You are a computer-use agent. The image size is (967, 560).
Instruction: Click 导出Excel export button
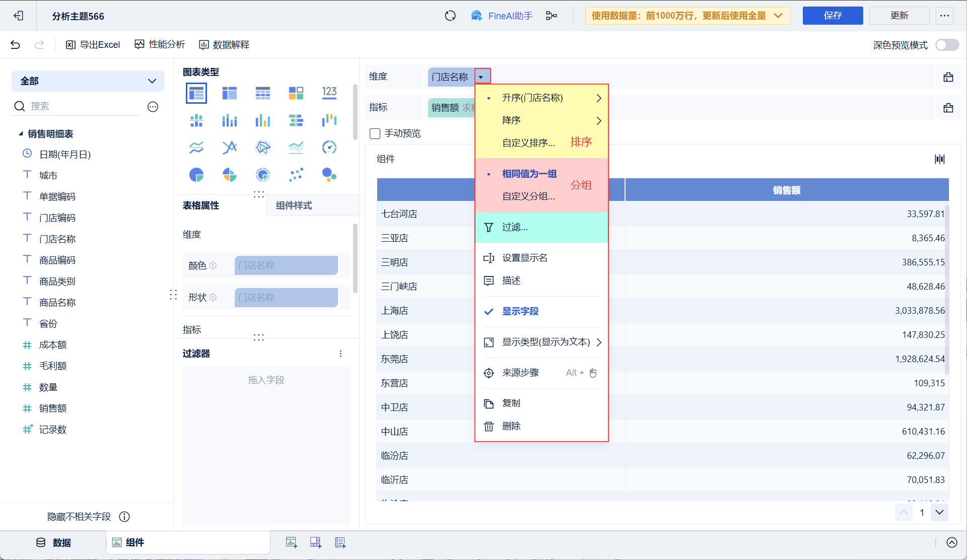[x=93, y=45]
